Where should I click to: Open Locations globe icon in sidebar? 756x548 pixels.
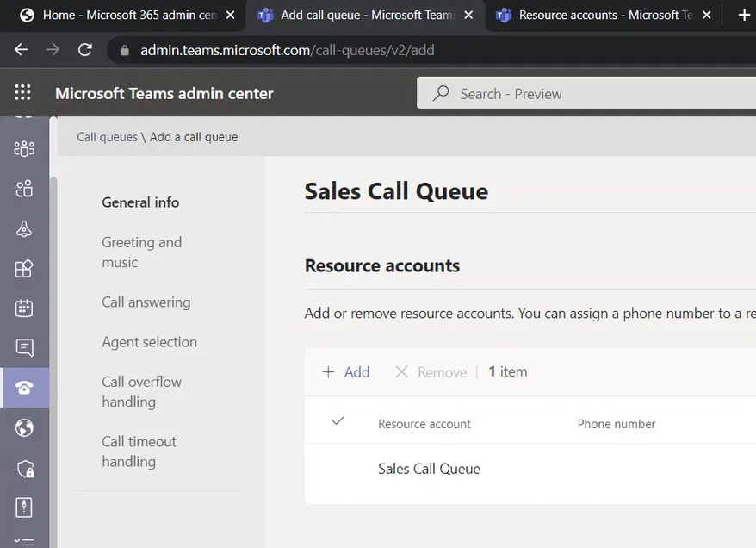pyautogui.click(x=24, y=427)
